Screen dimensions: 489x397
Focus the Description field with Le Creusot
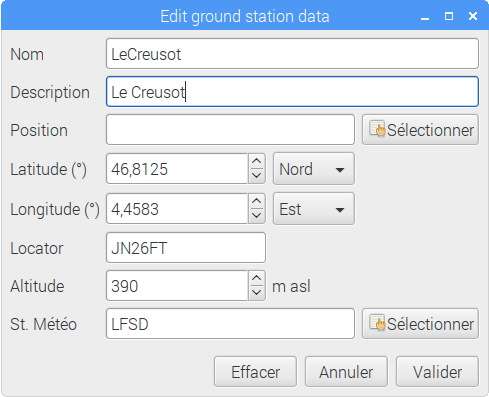point(292,92)
